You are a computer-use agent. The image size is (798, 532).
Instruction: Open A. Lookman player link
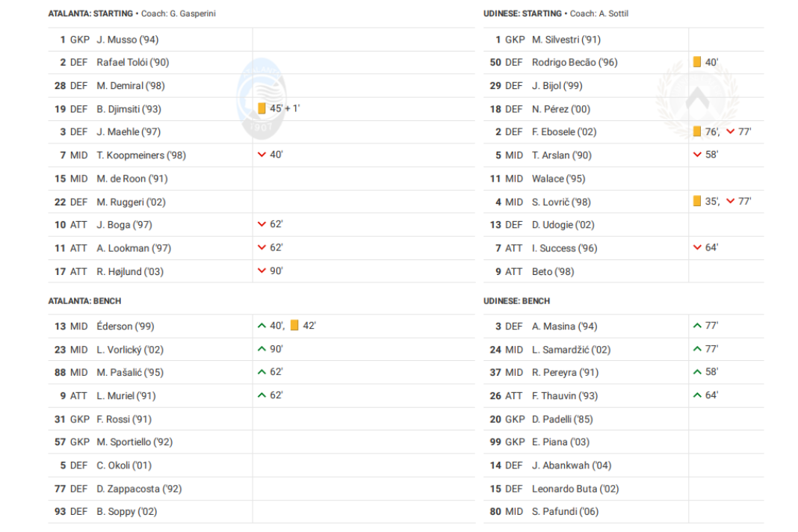click(x=134, y=248)
